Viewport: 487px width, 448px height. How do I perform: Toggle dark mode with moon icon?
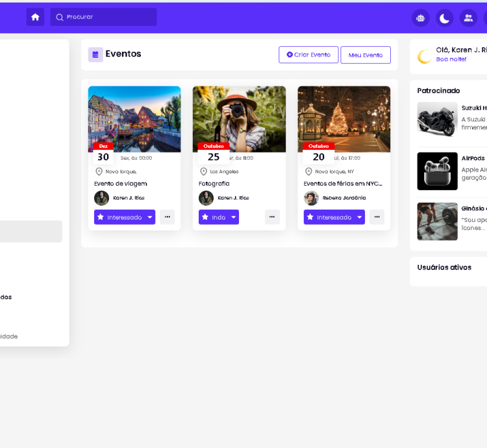(444, 18)
